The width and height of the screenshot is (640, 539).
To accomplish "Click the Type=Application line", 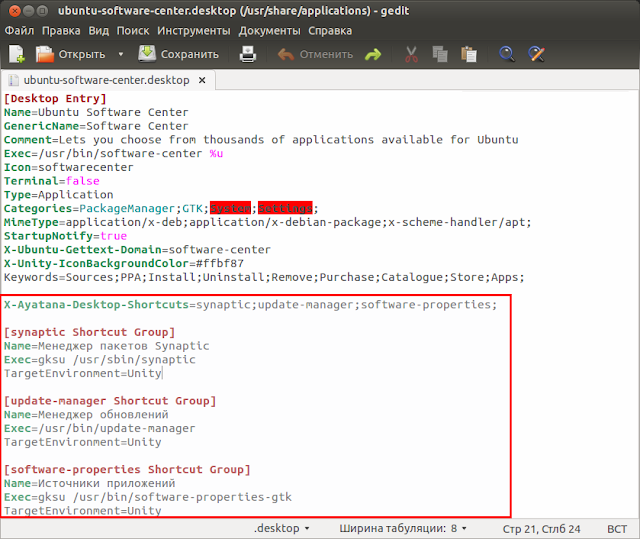I will click(58, 195).
